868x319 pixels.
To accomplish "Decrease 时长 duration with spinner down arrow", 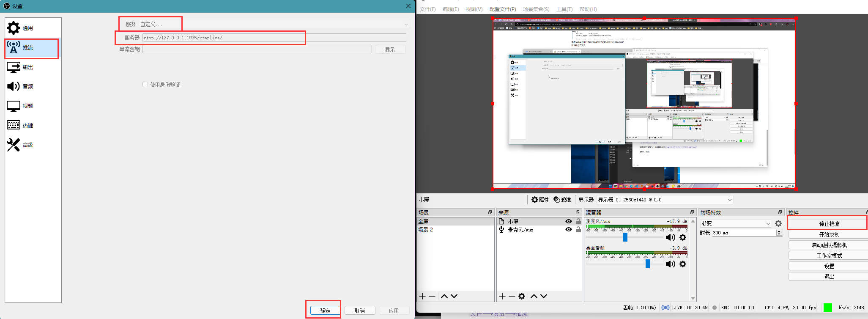I will 779,234.
